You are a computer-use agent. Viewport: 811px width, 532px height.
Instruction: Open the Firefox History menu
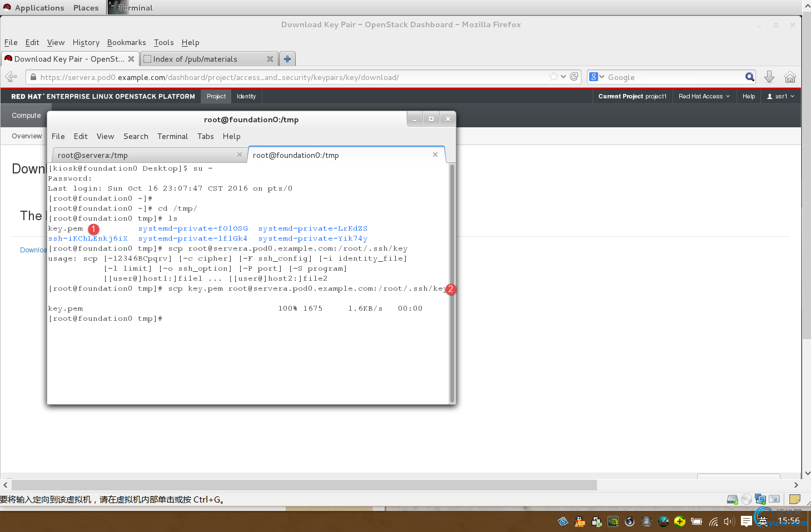86,42
